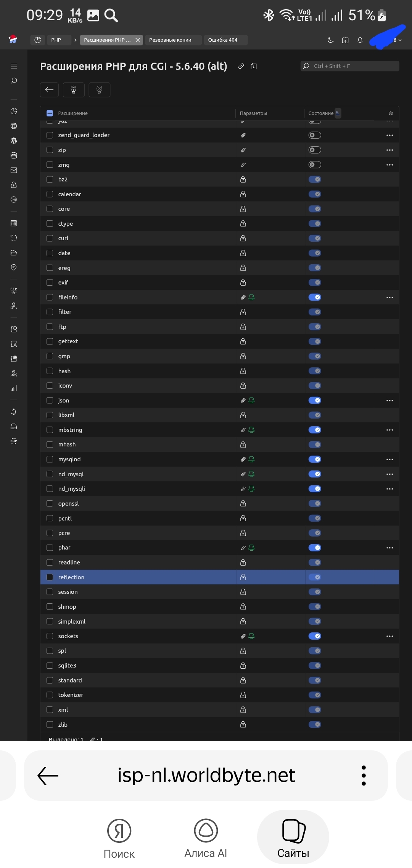The height and width of the screenshot is (868, 412).
Task: Click the PHP icon in sidebar
Action: [x=14, y=441]
